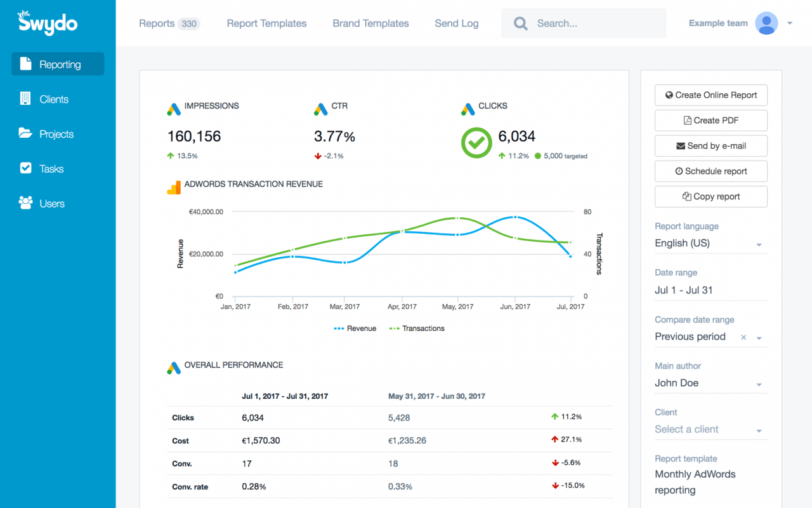Click the Create PDF button

710,120
